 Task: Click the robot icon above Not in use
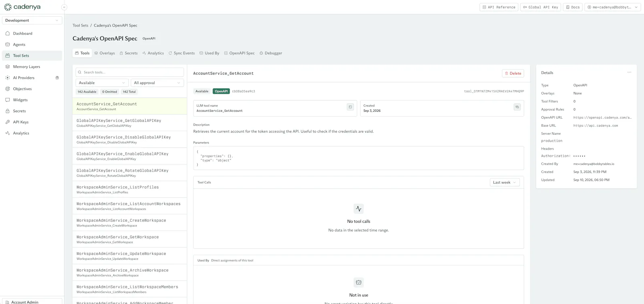pyautogui.click(x=359, y=282)
